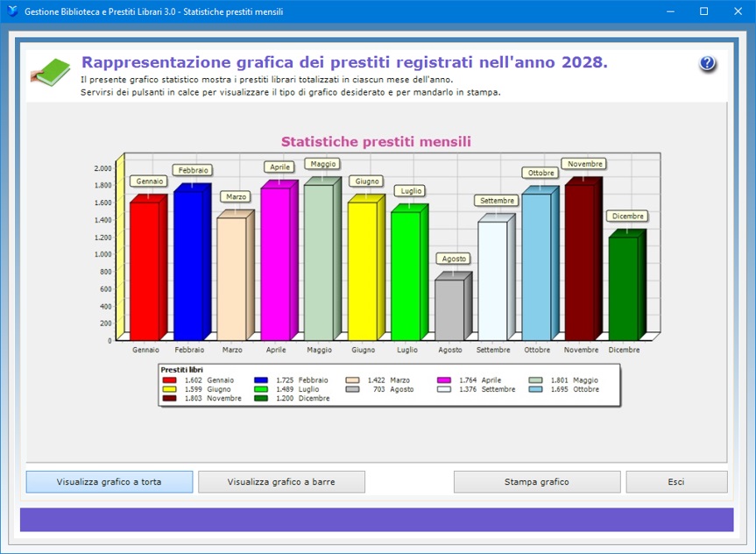This screenshot has height=554, width=756.
Task: Click the Agosto label on the horizontal axis
Action: [450, 350]
